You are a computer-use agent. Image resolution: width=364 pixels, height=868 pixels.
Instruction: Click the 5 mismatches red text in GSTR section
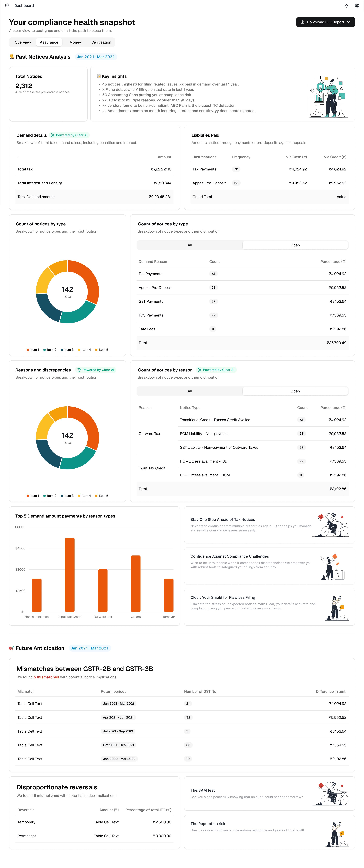(x=46, y=677)
